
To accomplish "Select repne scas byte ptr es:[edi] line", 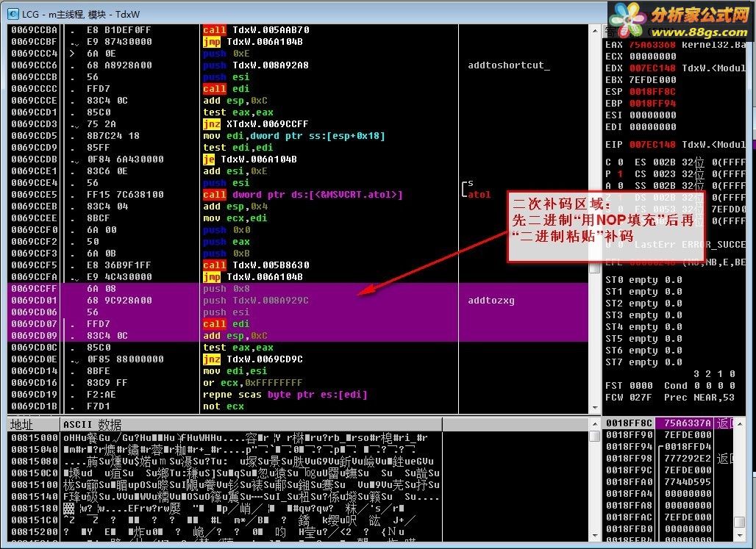I will [285, 394].
